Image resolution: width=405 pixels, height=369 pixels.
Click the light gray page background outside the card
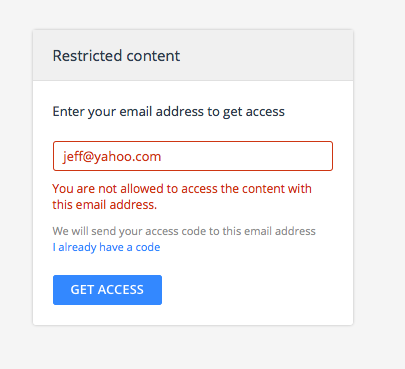click(378, 183)
